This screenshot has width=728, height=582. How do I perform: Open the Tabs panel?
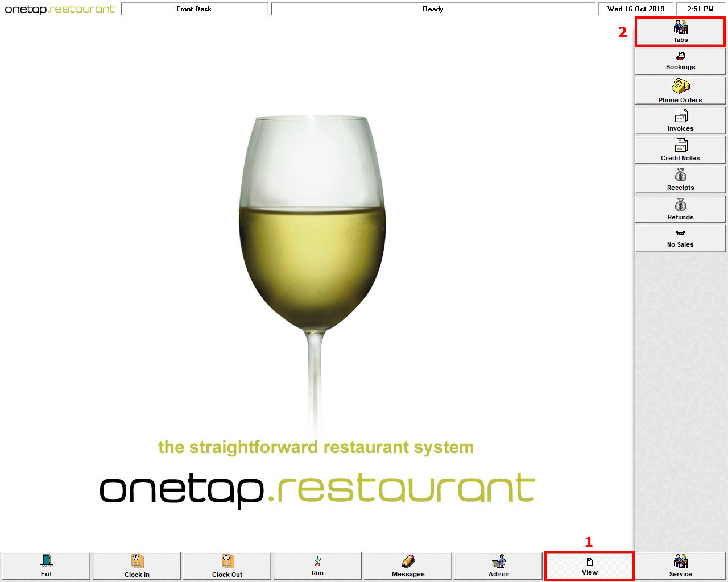[x=680, y=31]
